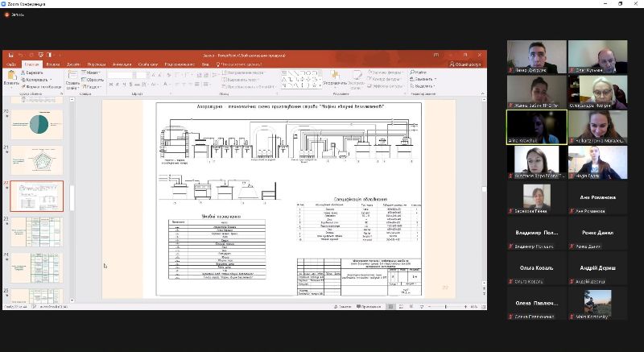Screen dimensions: 644x352
Task: Open Заменить replace option
Action: point(422,79)
